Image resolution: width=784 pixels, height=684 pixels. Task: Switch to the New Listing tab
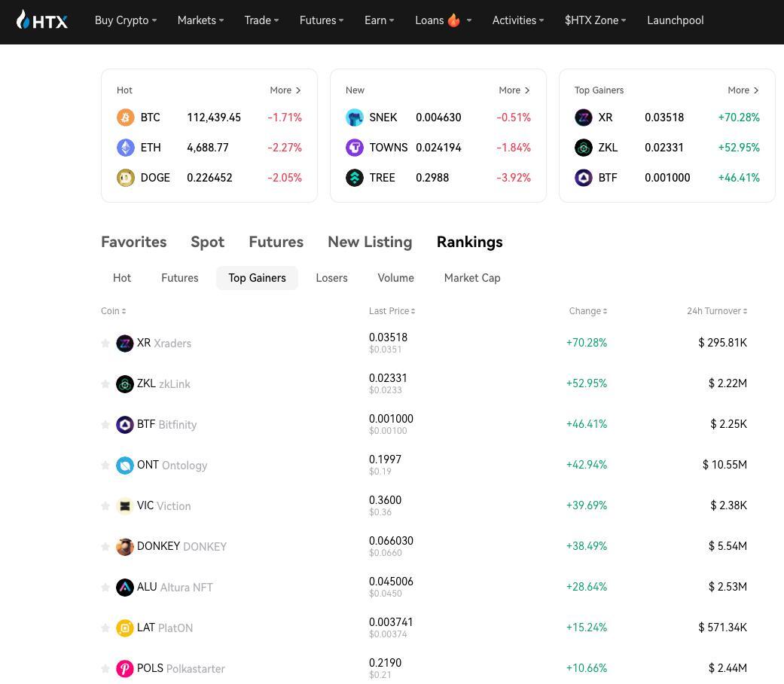pos(370,242)
